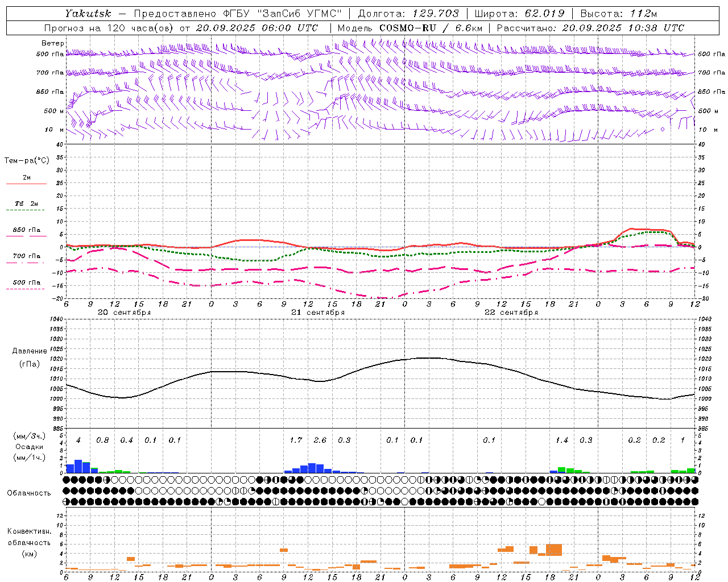Screen dimensions: 728x582
Task: Click the Прогноз на 120 часа(ов) text
Action: (109, 28)
